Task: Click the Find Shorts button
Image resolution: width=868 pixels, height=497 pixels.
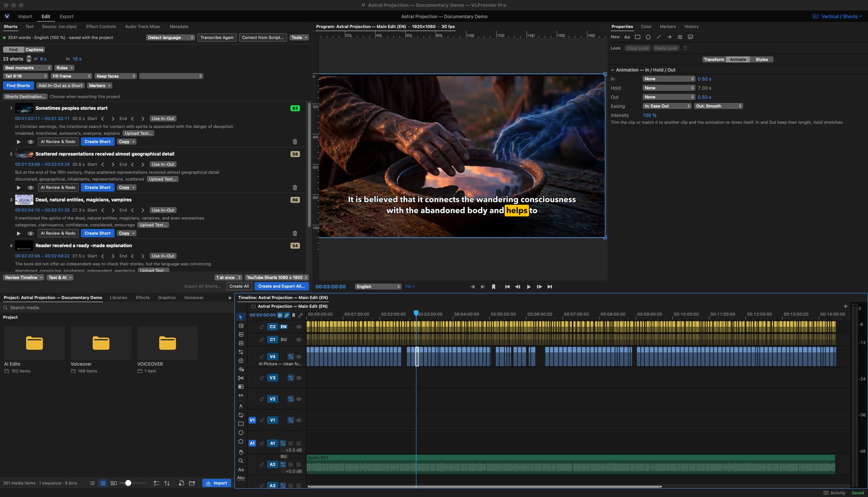Action: coord(18,86)
